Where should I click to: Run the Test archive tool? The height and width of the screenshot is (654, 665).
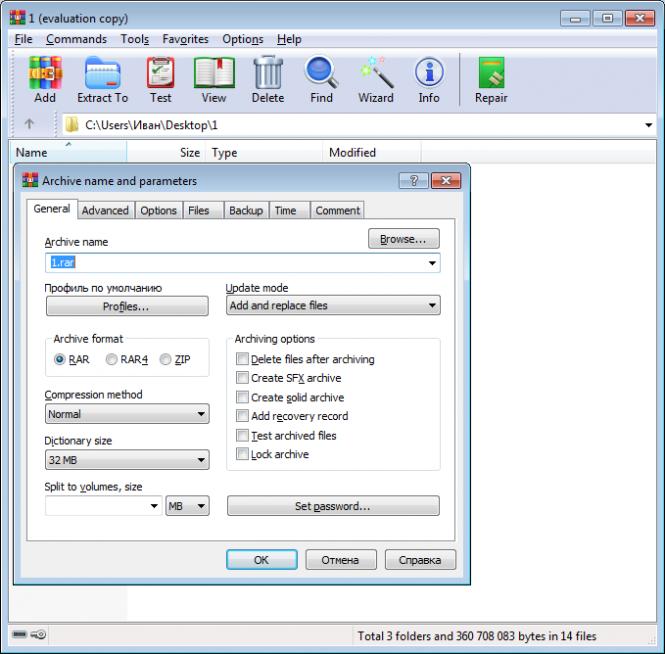tap(161, 79)
